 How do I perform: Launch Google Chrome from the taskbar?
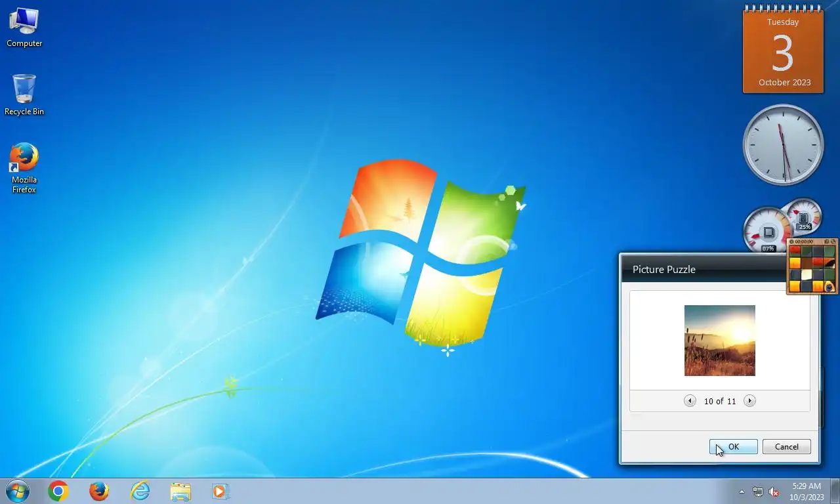coord(58,491)
